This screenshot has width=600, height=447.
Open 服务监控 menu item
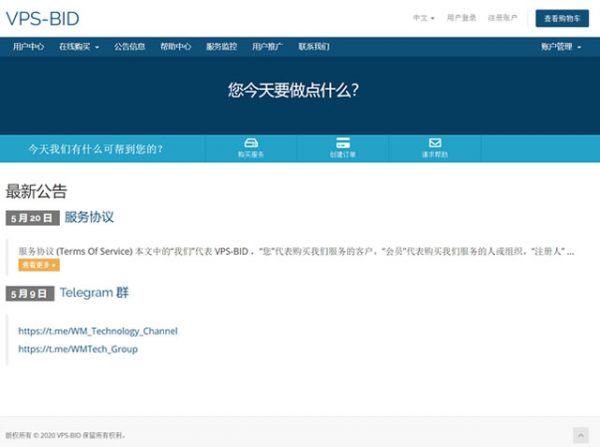[x=222, y=47]
